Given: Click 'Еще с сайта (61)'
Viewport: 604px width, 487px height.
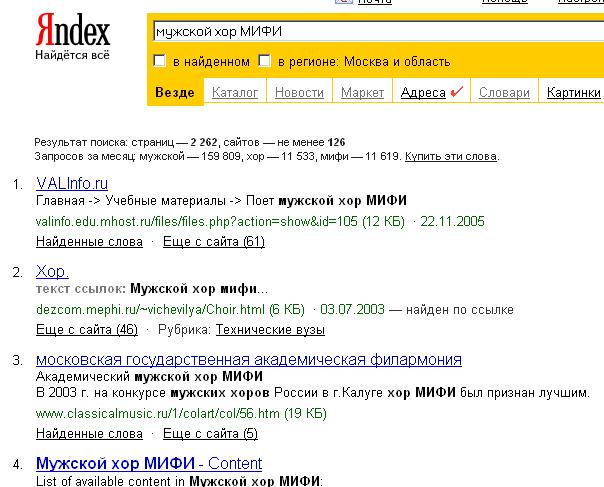Looking at the screenshot, I should [214, 242].
